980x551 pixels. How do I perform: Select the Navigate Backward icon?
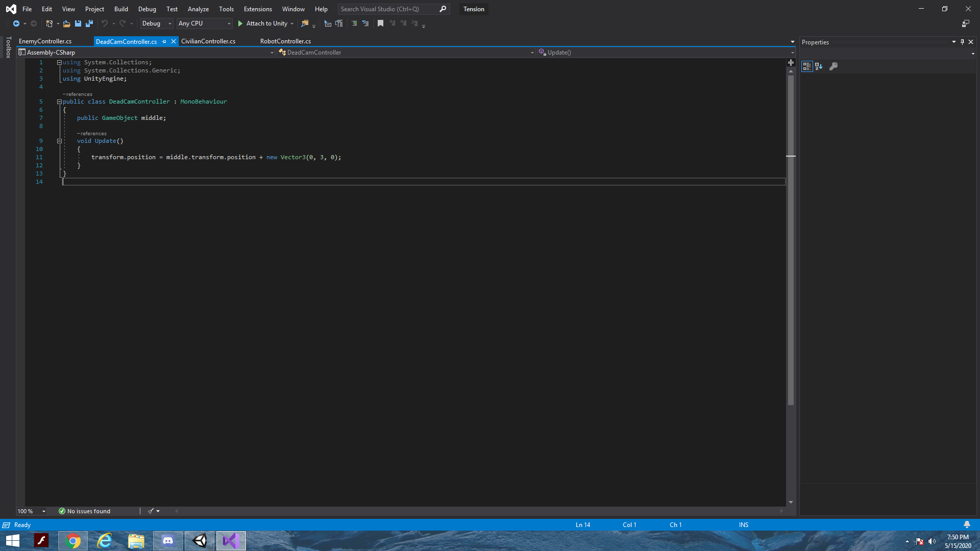(x=15, y=23)
